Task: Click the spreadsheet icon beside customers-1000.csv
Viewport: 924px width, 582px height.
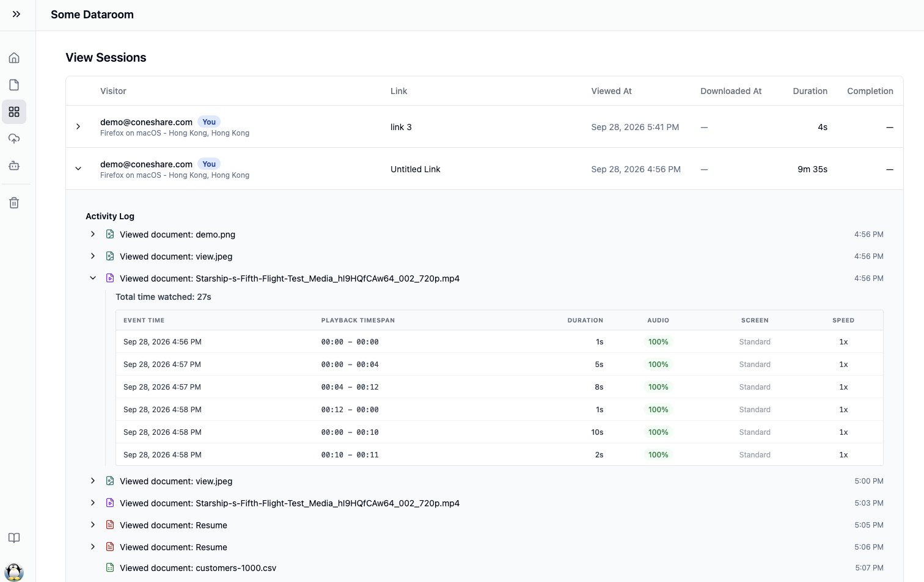Action: (x=110, y=568)
